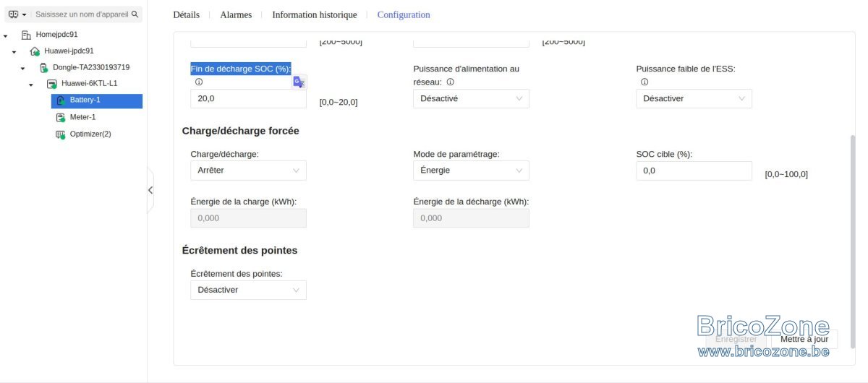Click the Battery-1 battery icon
Screen dimensions: 868x383
click(x=61, y=100)
